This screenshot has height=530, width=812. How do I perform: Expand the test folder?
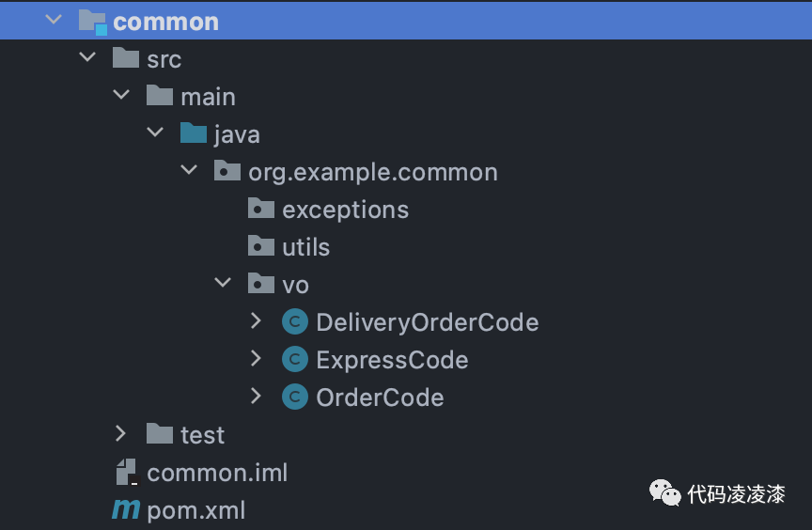(120, 434)
